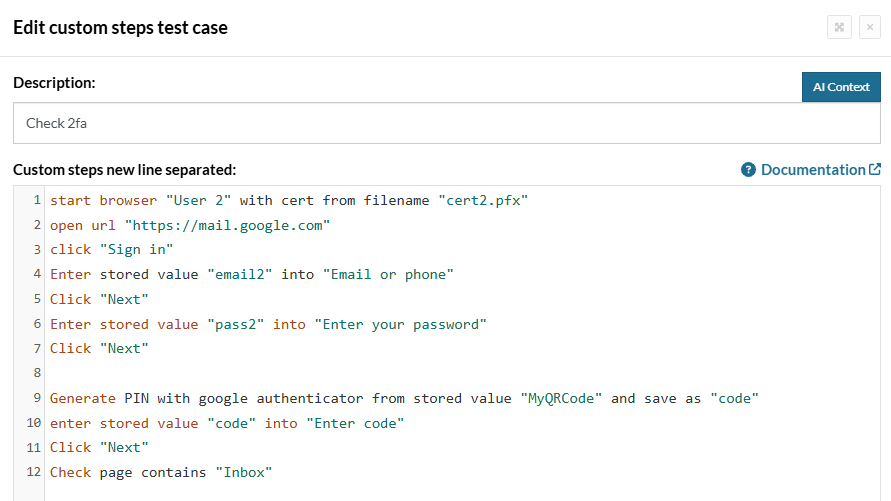
Task: Open the Documentation link
Action: click(813, 169)
